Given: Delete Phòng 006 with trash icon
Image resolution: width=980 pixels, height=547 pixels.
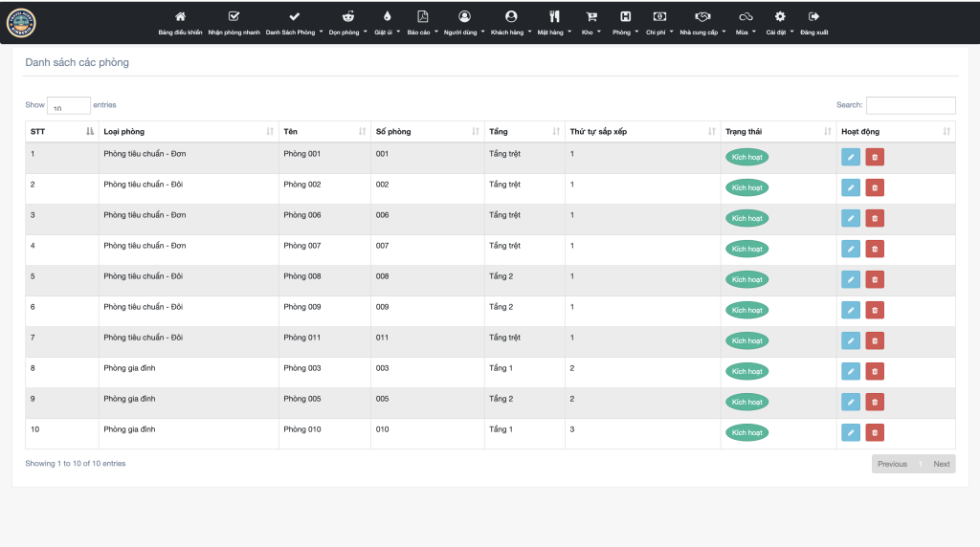Looking at the screenshot, I should click(875, 219).
